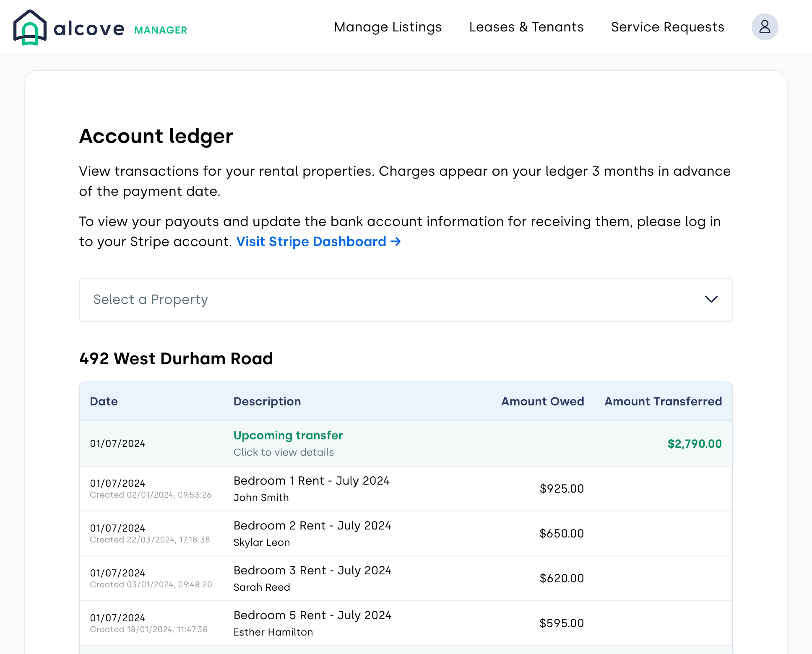The image size is (812, 654).
Task: Click the Amount Owed column header
Action: 542,402
